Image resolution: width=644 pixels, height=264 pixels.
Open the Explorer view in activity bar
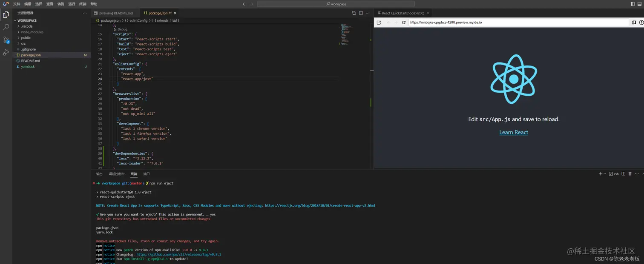[6, 14]
